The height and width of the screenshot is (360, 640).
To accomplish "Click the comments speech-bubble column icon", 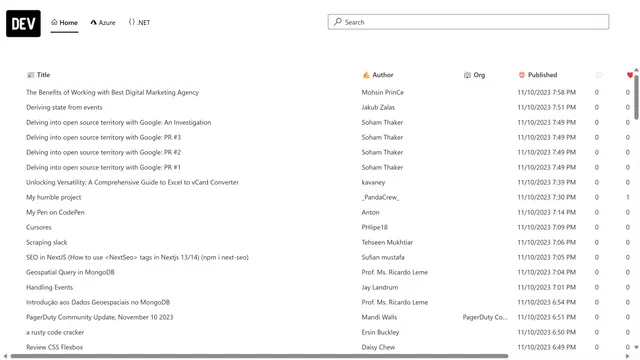I will 599,75.
